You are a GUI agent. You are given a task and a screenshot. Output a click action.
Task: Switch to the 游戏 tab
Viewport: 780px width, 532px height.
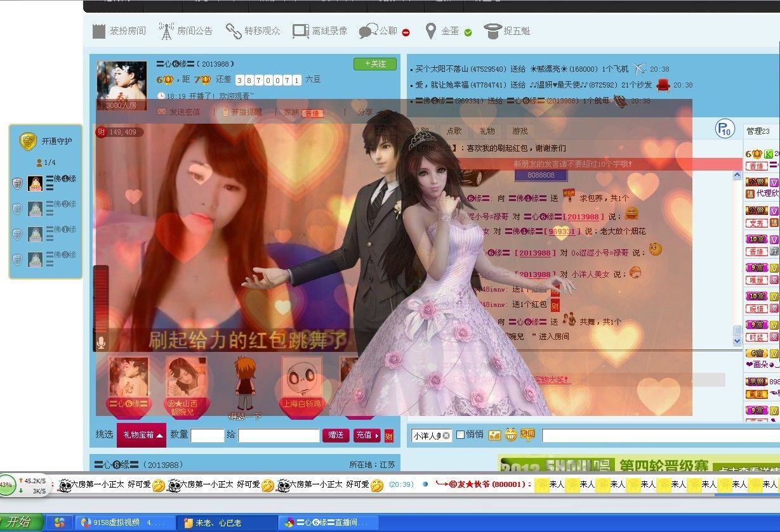[x=520, y=131]
